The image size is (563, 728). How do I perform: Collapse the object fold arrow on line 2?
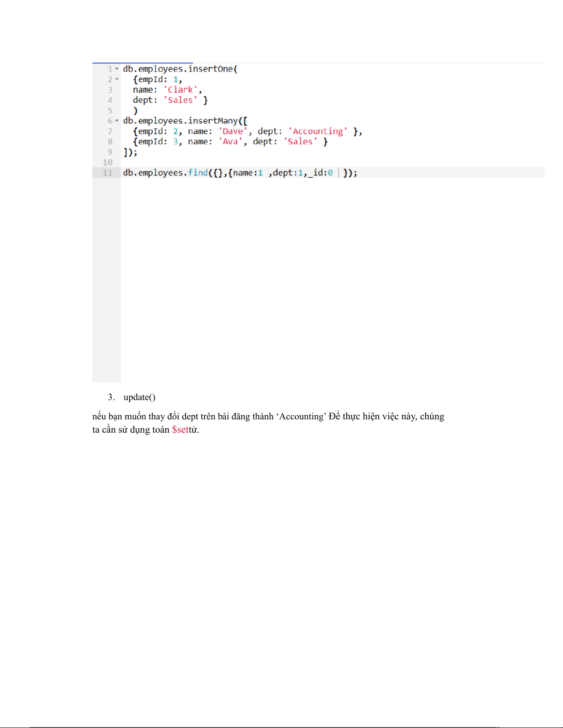[x=117, y=79]
